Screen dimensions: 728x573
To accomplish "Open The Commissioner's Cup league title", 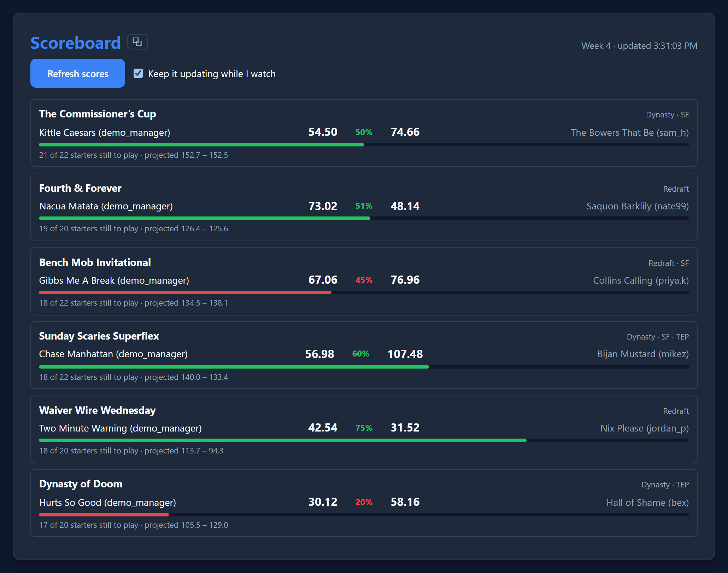I will [98, 114].
